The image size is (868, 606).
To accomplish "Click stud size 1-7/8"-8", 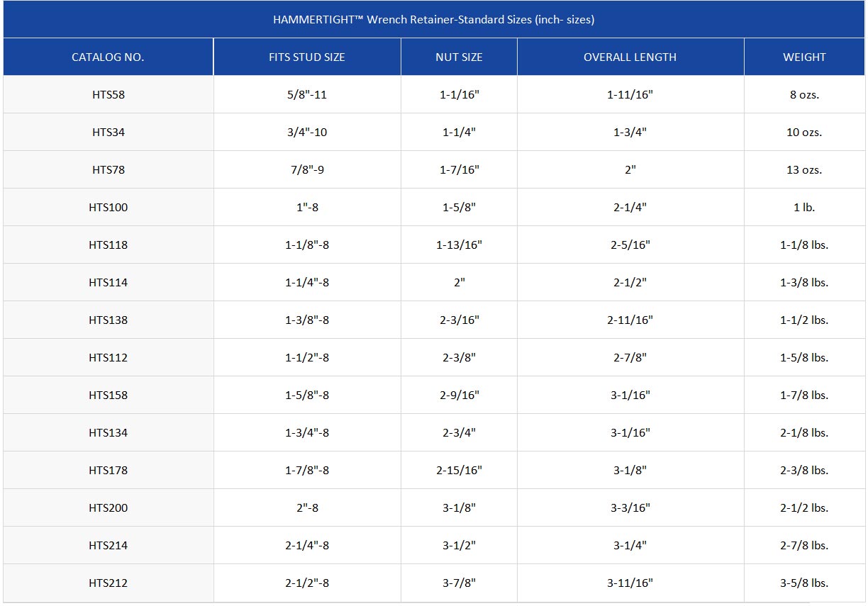I will [x=307, y=471].
